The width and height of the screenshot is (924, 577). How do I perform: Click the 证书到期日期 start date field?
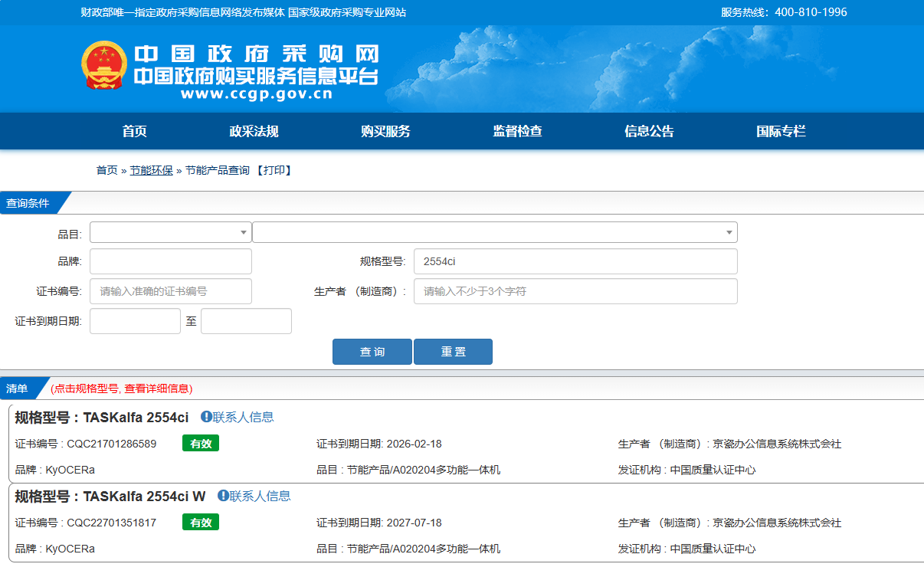pyautogui.click(x=135, y=321)
